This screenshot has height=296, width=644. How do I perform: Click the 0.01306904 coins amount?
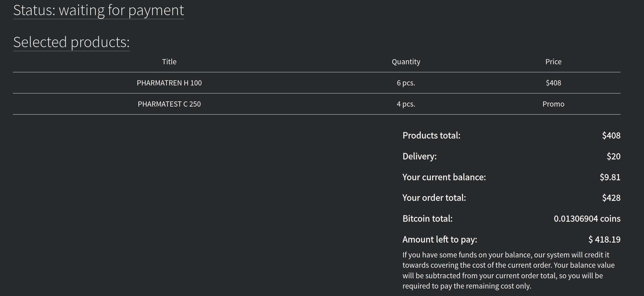tap(587, 219)
